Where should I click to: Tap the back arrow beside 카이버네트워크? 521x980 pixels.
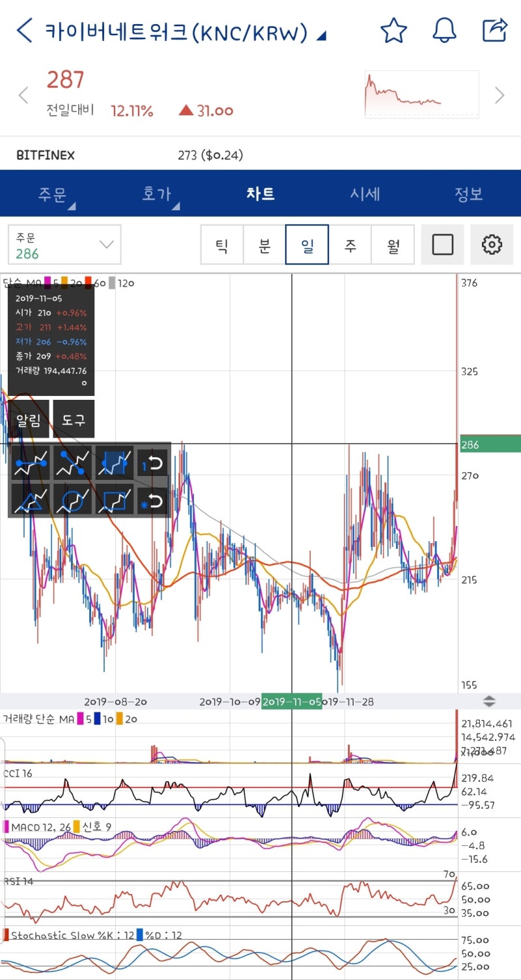pyautogui.click(x=24, y=31)
